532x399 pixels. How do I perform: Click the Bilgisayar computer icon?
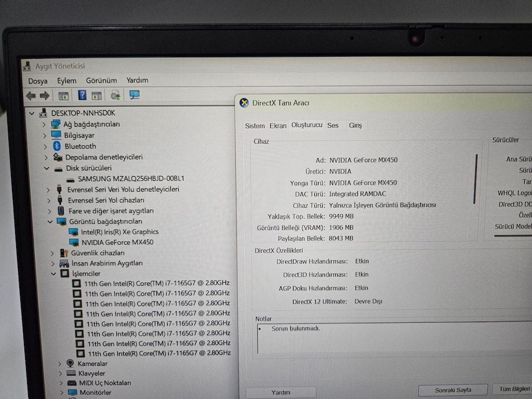[x=56, y=135]
